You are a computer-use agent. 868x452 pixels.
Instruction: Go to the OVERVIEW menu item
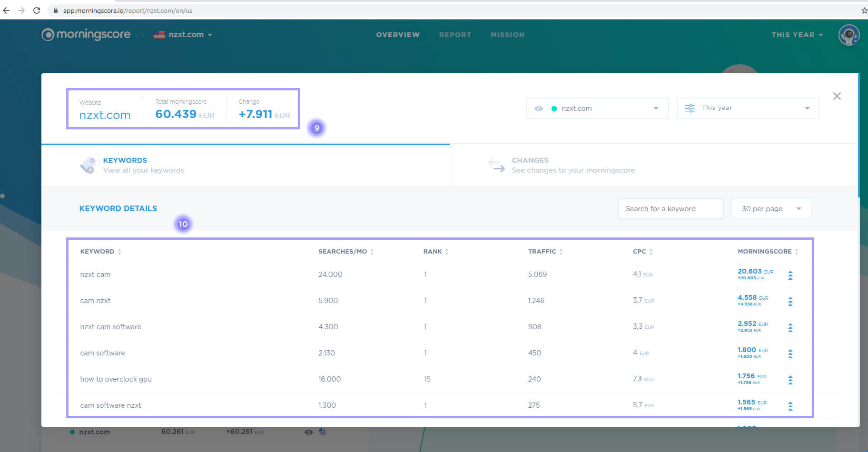click(x=398, y=35)
